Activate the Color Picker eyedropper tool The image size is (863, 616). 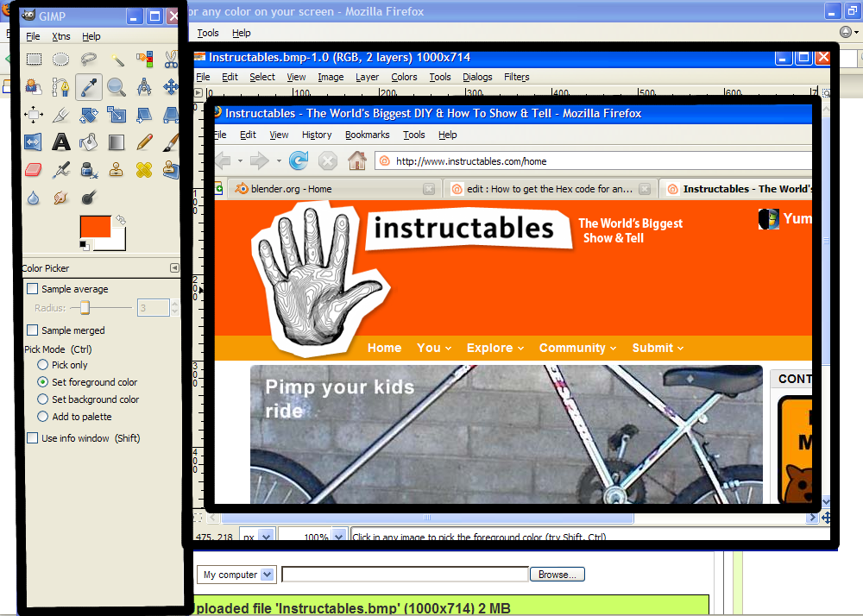89,87
